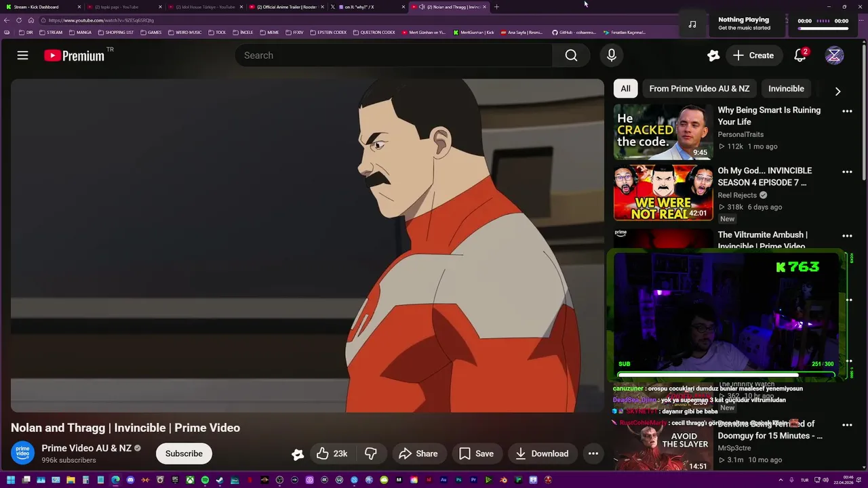Open Reel Rejects channel link
Image resolution: width=868 pixels, height=488 pixels.
(737, 195)
